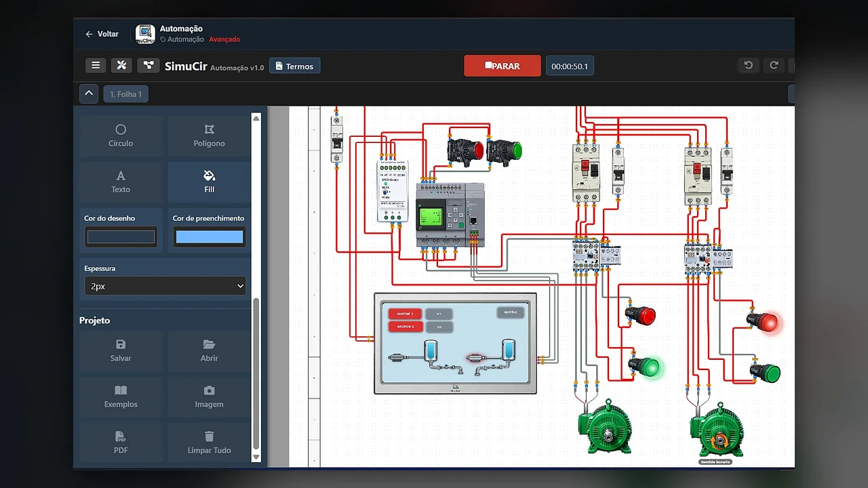This screenshot has width=868, height=488.
Task: Collapse the panel with the chevron-up button
Action: click(89, 94)
